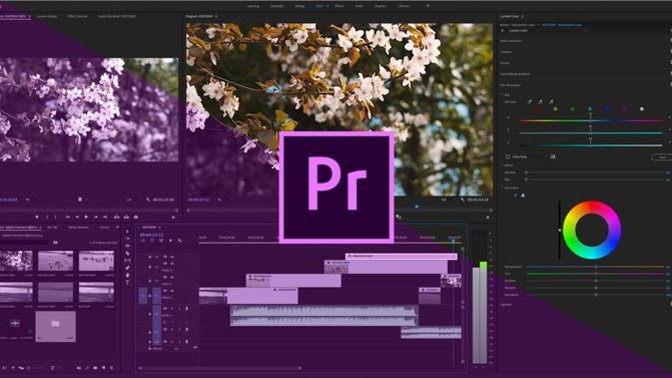Pick the cyan HSL color swatch
This screenshot has width=672, height=378.
click(x=590, y=109)
